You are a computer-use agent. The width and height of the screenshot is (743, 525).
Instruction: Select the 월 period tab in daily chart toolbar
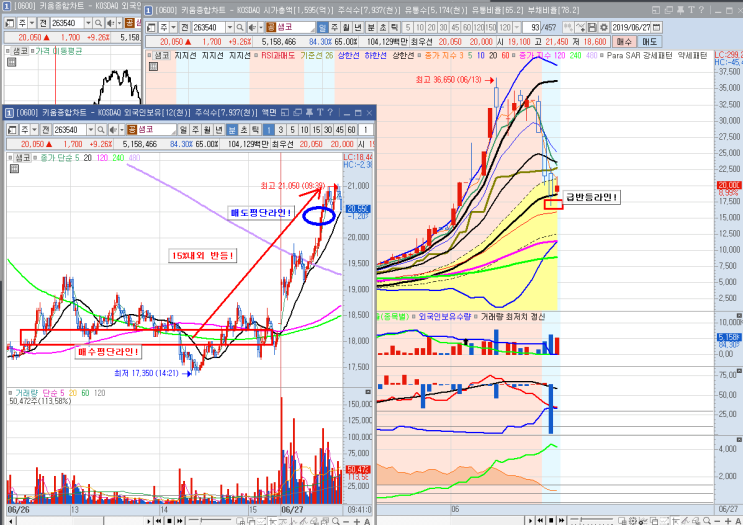pos(346,27)
